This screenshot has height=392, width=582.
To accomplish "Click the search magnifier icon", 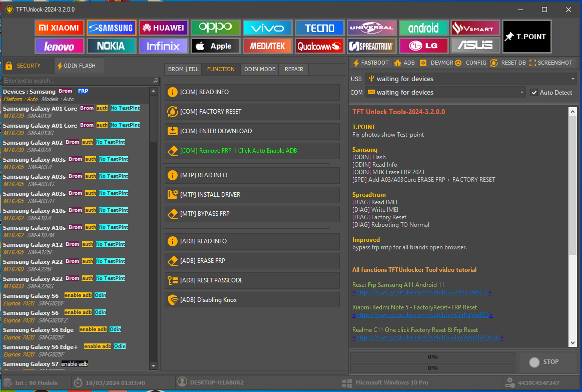I will pos(156,81).
